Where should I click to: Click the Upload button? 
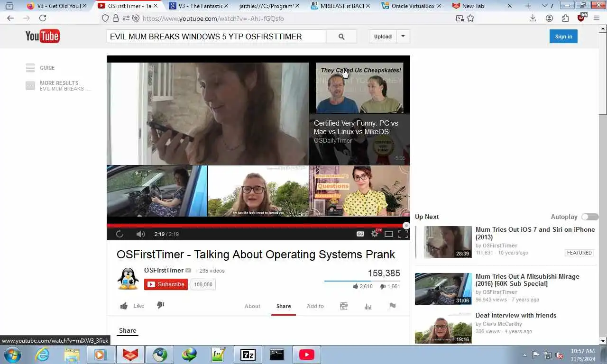click(x=383, y=36)
